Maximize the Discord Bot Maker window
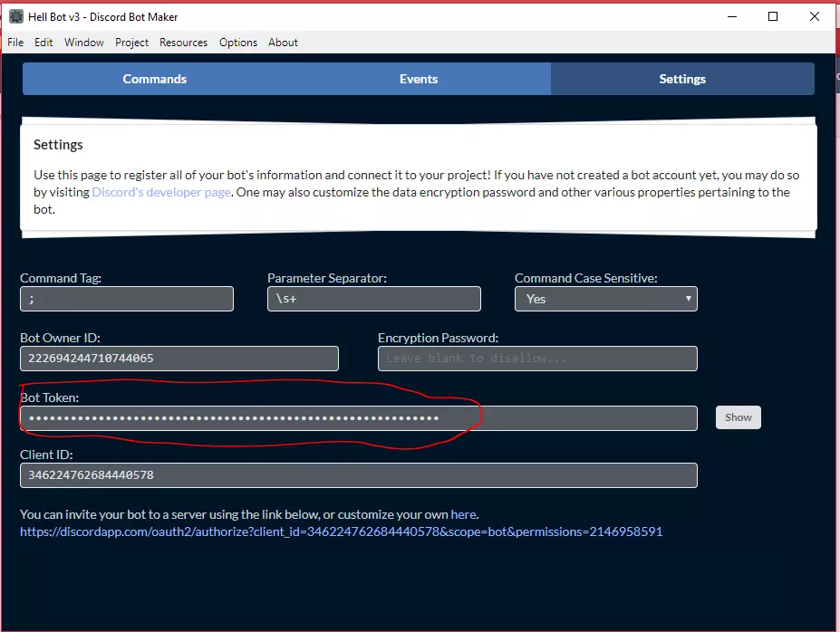The image size is (840, 632). coord(773,16)
